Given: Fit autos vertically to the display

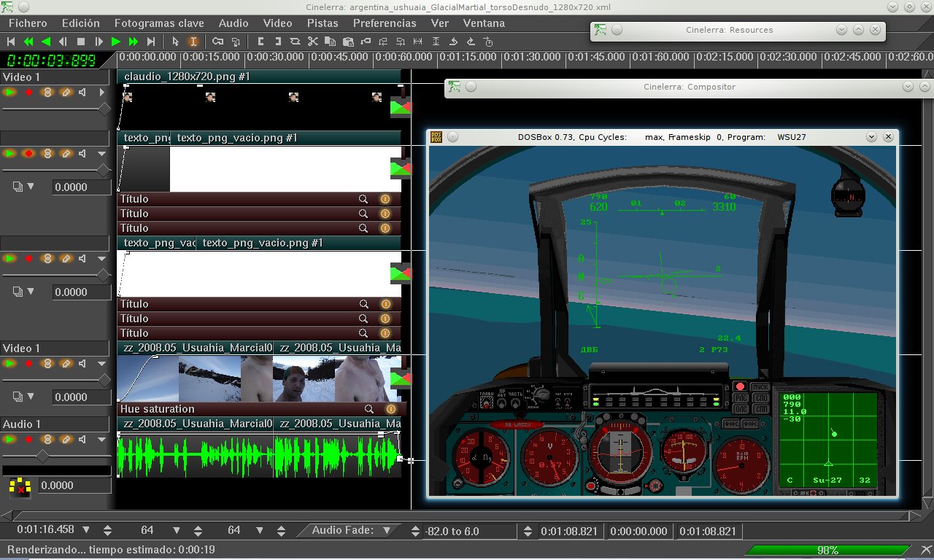Looking at the screenshot, I should pos(436,42).
